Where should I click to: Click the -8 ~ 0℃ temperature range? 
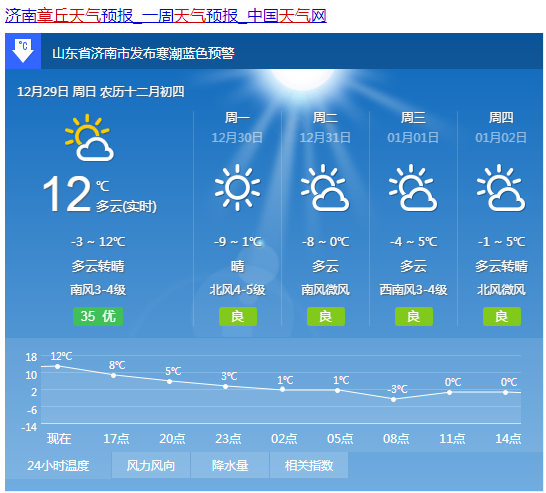[x=326, y=242]
